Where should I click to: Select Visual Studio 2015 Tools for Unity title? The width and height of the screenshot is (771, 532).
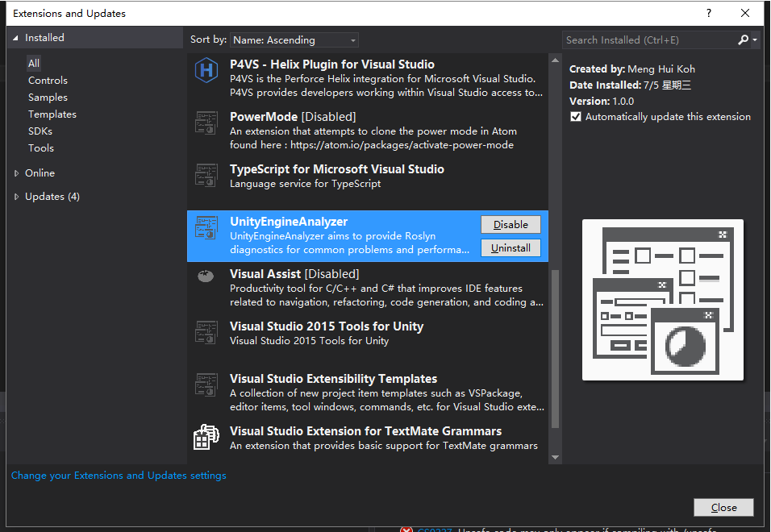click(x=327, y=326)
